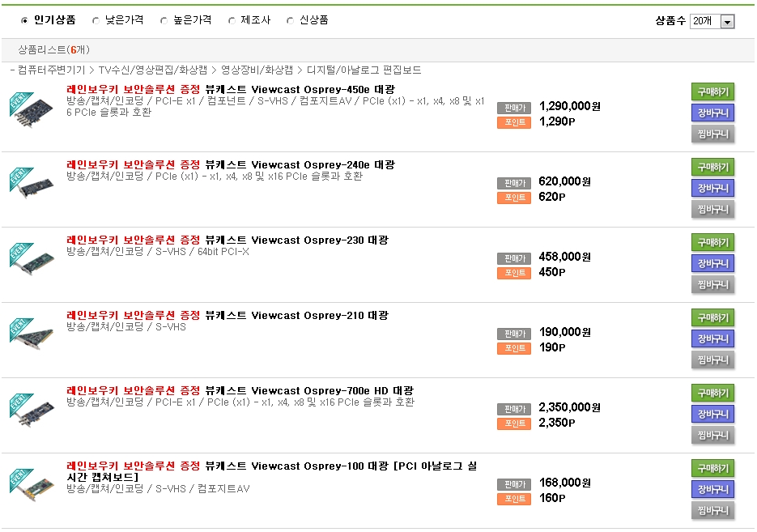Image resolution: width=757 pixels, height=532 pixels.
Task: Buy Osprey-700e HD with 구매하기
Action: 712,393
